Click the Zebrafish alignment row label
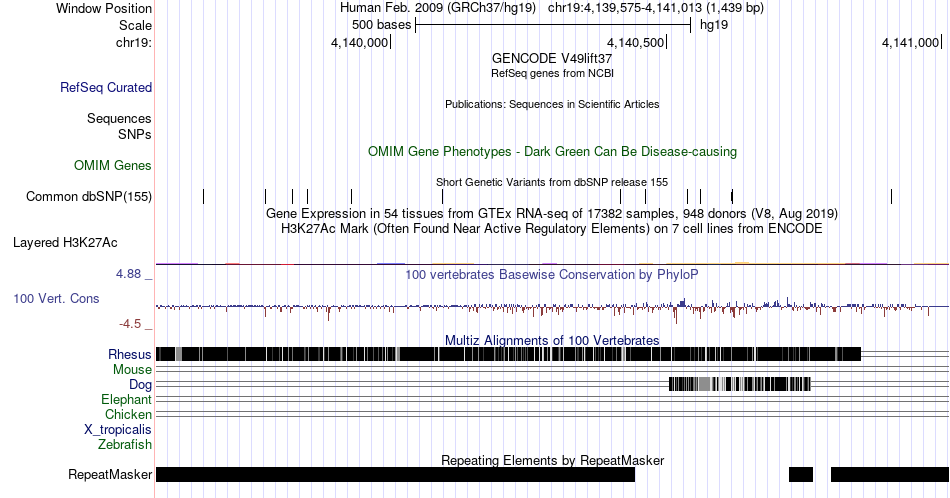Viewport: 950px width, 498px height. tap(125, 445)
